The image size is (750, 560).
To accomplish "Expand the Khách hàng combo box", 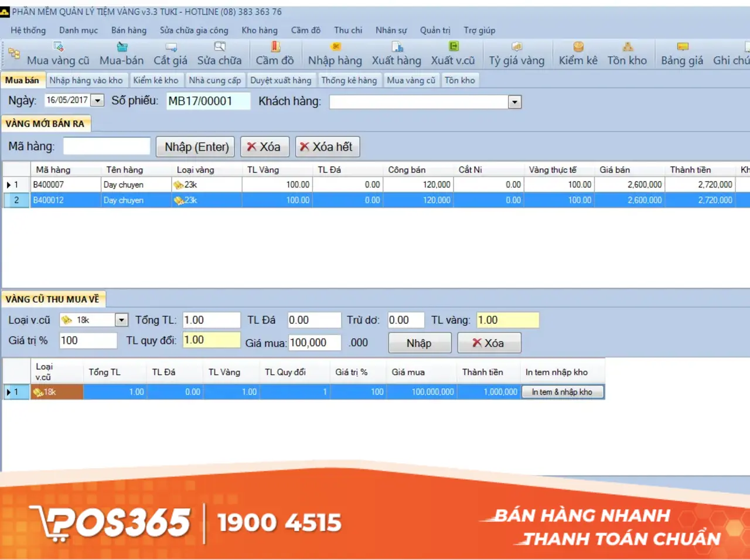I will point(514,103).
